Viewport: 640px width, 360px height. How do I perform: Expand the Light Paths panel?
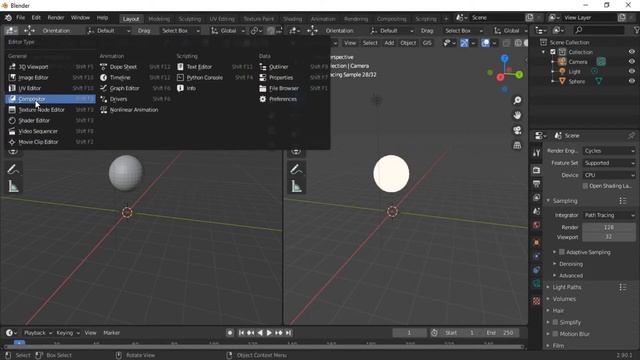pyautogui.click(x=567, y=287)
